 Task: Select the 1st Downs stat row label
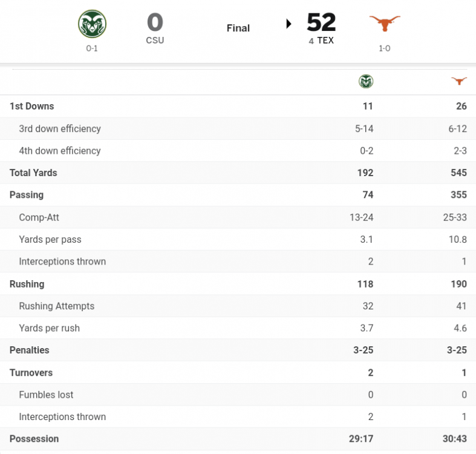(31, 106)
